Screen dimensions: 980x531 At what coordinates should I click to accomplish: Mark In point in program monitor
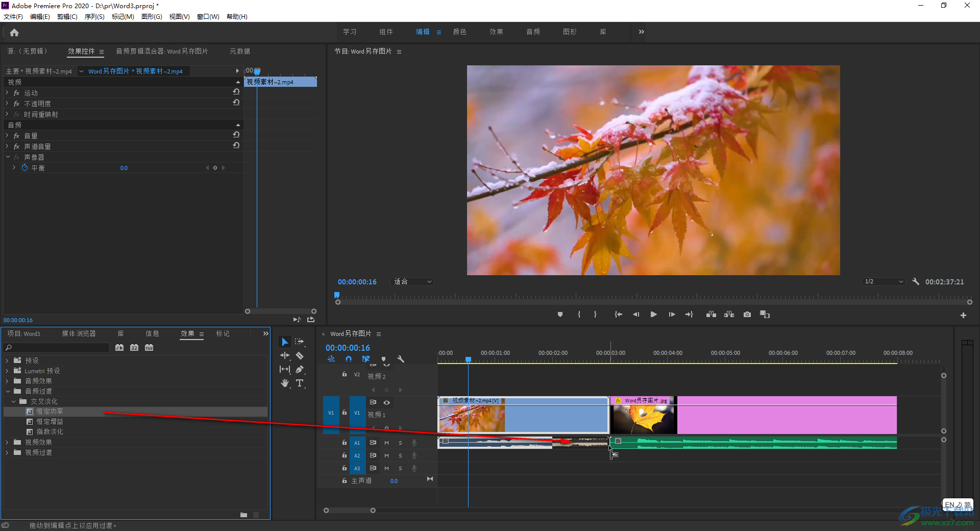point(579,315)
